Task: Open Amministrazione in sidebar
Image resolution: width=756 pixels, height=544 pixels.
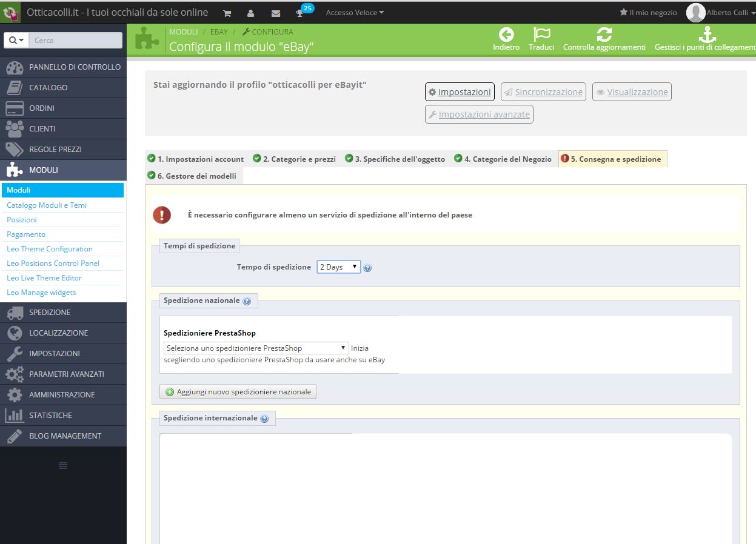Action: (x=63, y=395)
